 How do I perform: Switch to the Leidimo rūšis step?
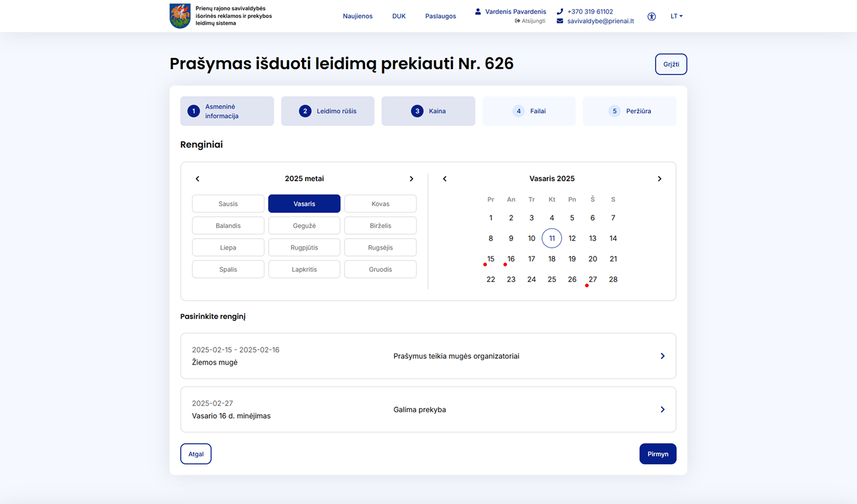328,111
